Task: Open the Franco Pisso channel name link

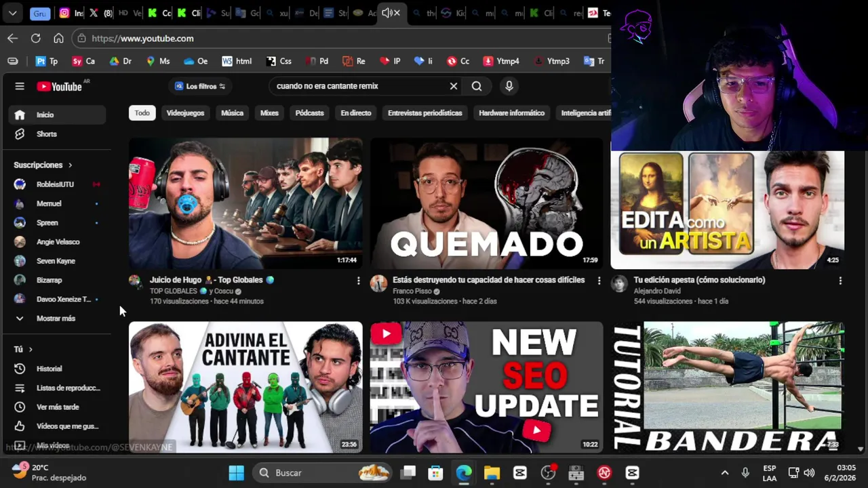Action: pyautogui.click(x=413, y=291)
